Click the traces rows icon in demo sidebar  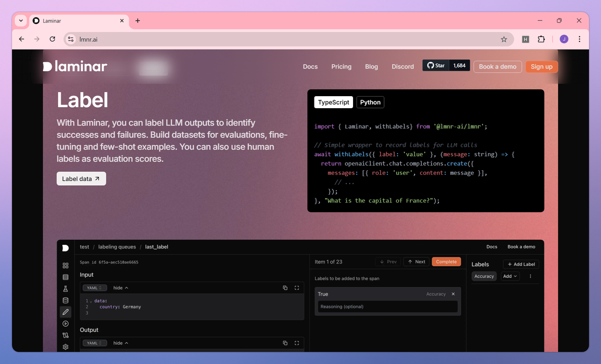[x=66, y=277]
